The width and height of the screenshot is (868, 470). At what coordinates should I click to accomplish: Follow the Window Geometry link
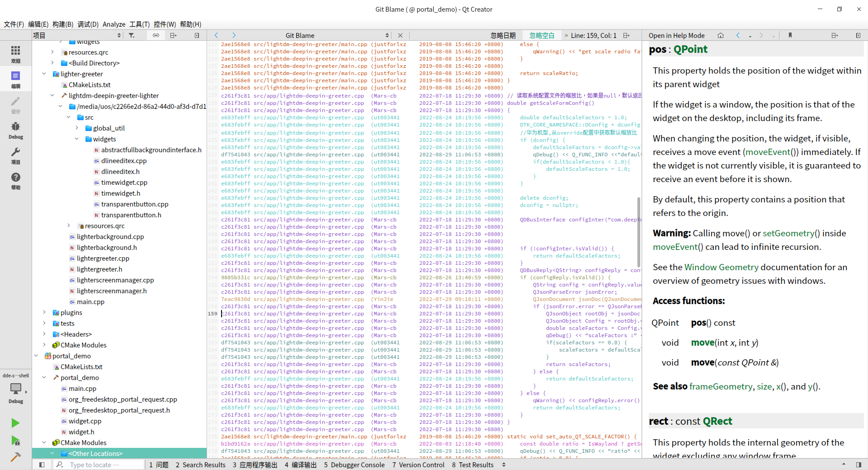click(721, 267)
